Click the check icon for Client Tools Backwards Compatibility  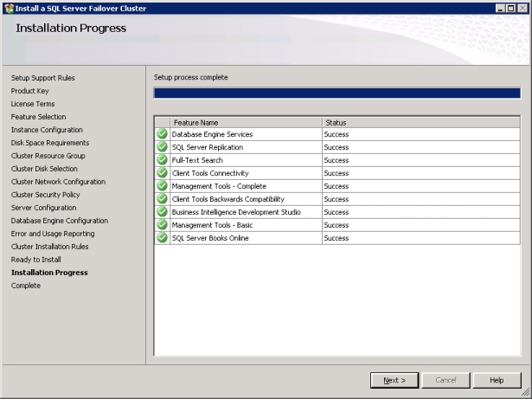(162, 199)
